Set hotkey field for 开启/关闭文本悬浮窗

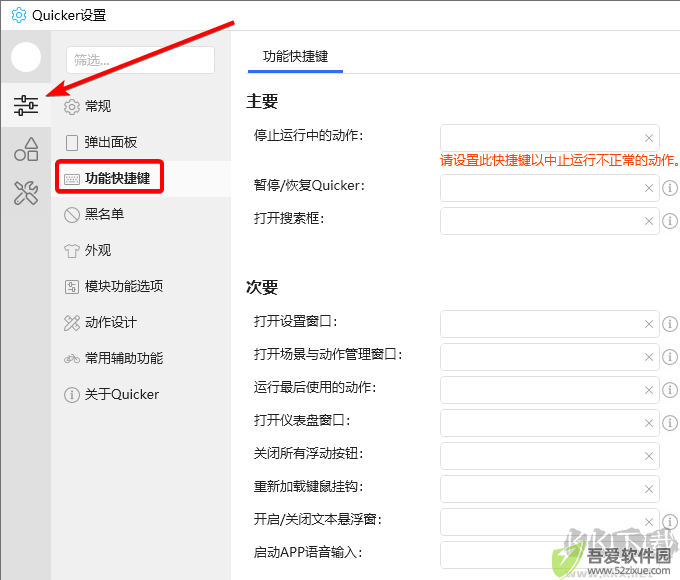click(550, 522)
